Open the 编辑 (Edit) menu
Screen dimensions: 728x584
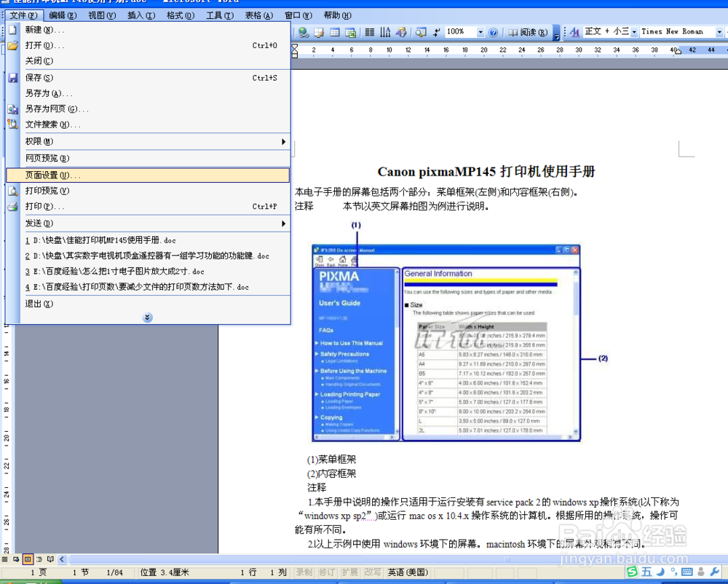(63, 16)
